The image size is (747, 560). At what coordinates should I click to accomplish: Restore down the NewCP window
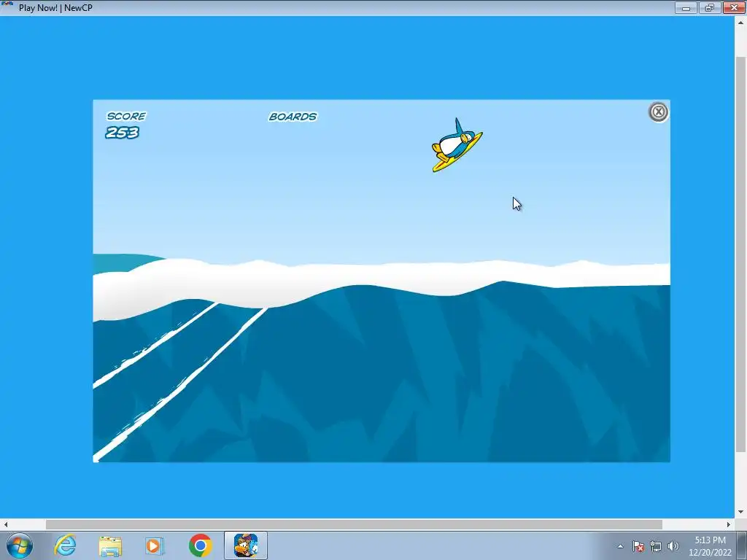(709, 7)
